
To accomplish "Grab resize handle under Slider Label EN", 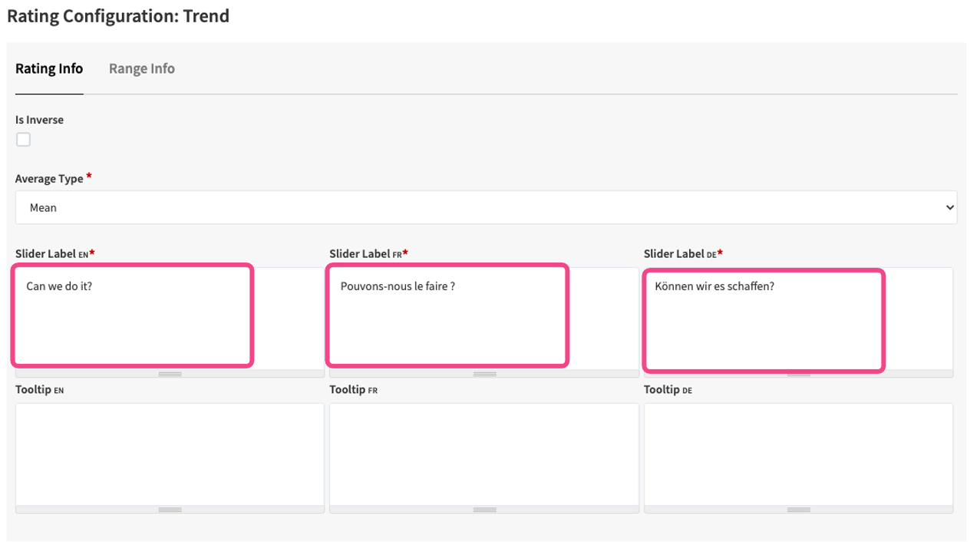I will click(x=170, y=374).
